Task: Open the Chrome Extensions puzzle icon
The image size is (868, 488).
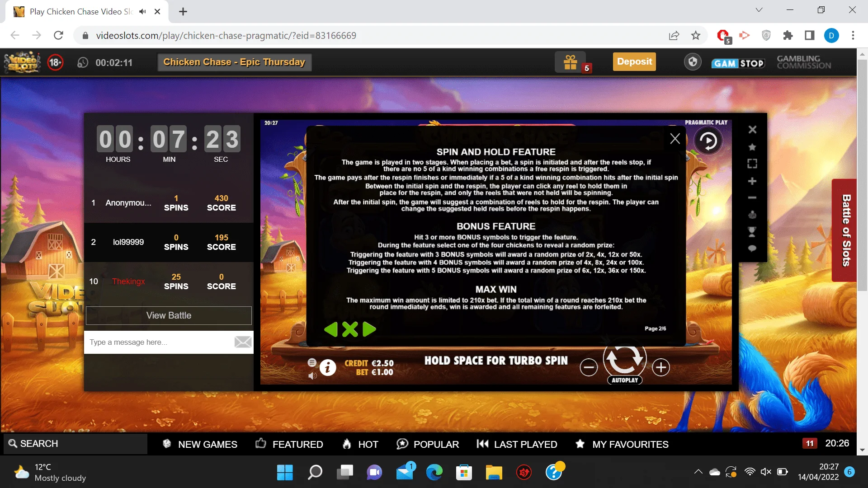Action: point(788,35)
